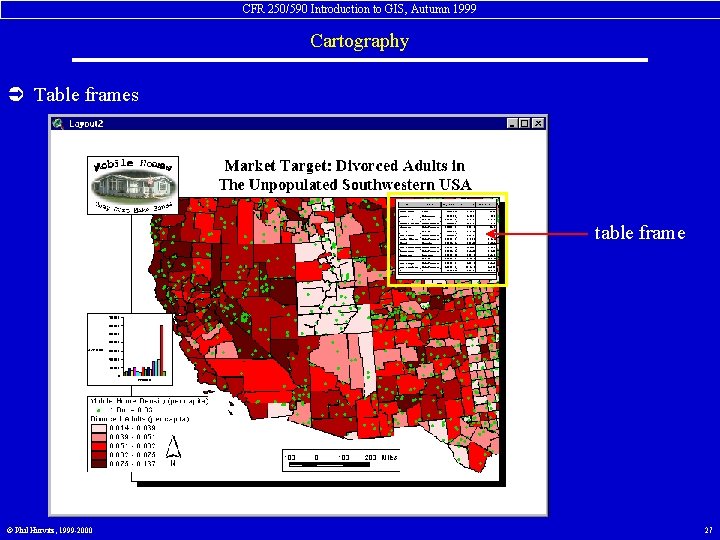Click the 'table frame' annotation label
720x540 pixels.
click(x=640, y=233)
